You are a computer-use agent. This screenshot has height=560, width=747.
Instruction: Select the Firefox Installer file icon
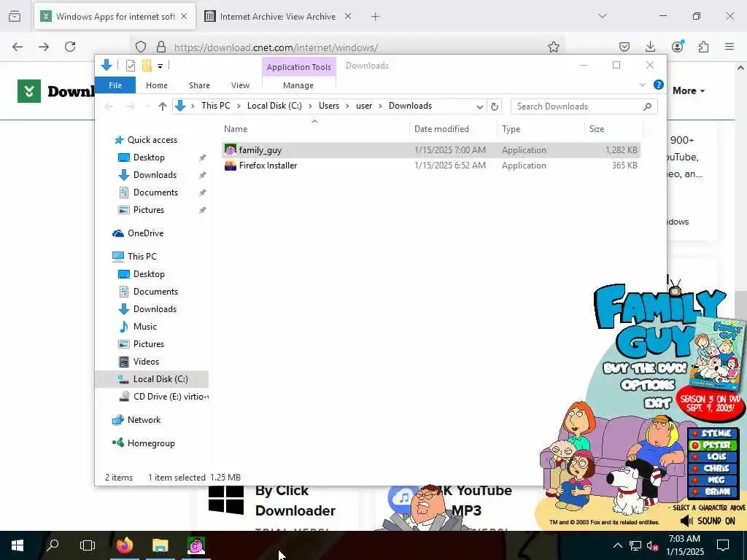tap(231, 166)
